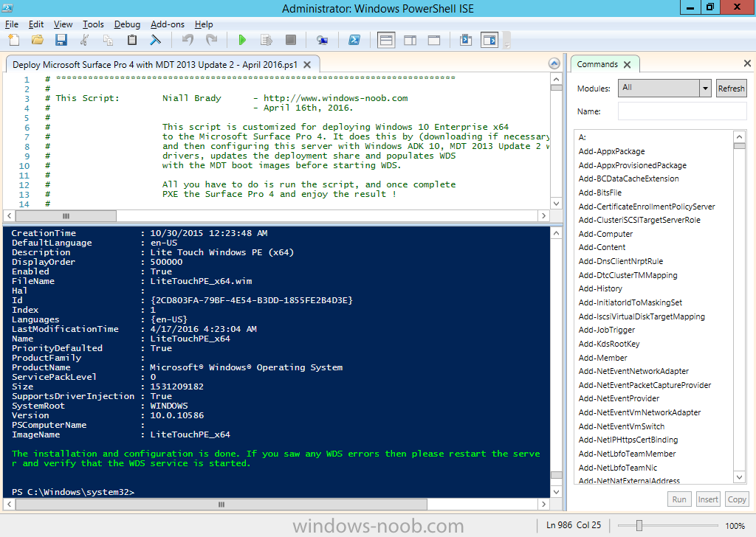Select Add-Content command
The height and width of the screenshot is (537, 756).
tap(602, 248)
